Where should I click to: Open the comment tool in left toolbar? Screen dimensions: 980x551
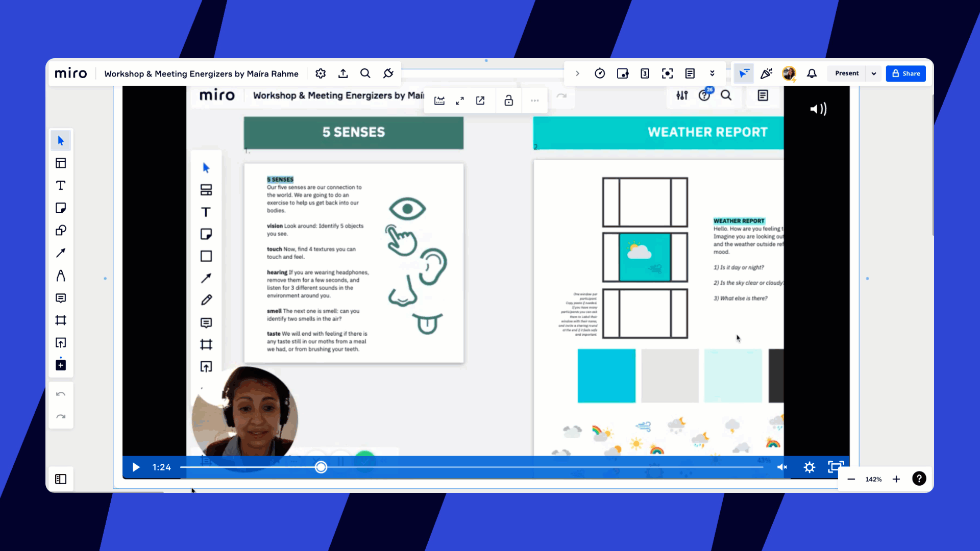point(61,298)
